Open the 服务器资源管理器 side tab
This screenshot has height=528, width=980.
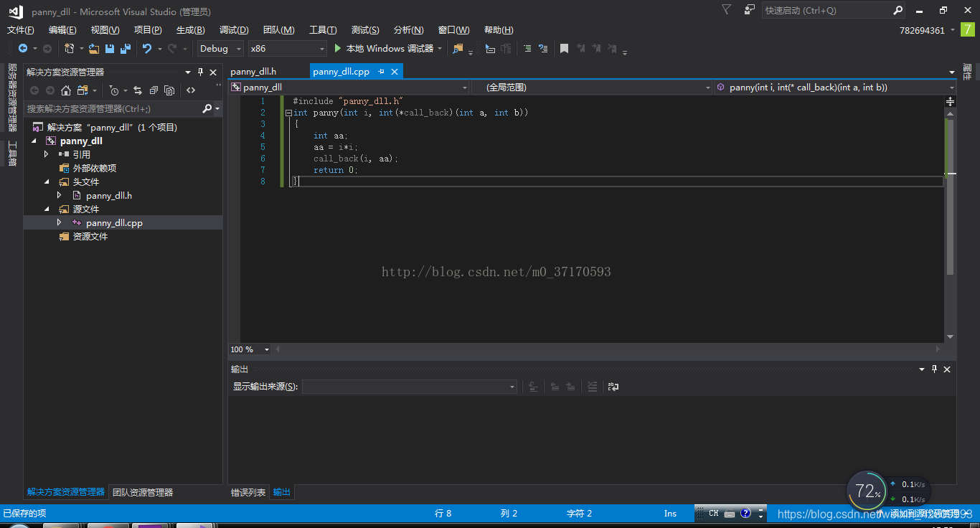click(x=11, y=98)
